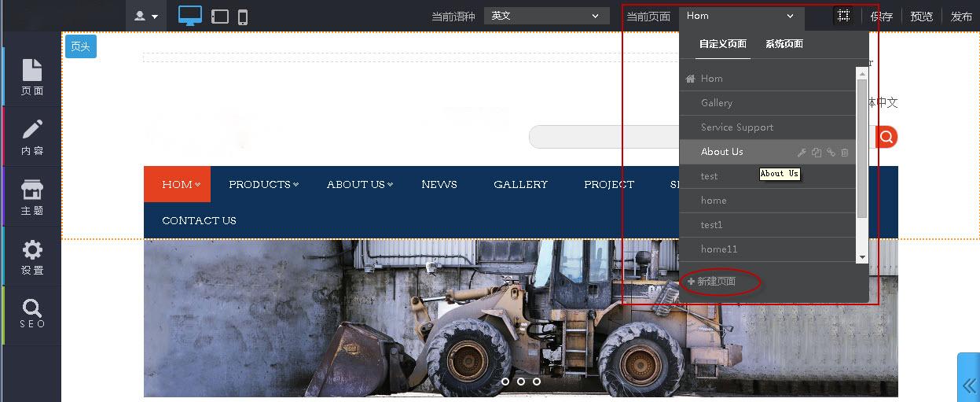Click trash delete icon on About Us row
The image size is (980, 402).
point(845,153)
